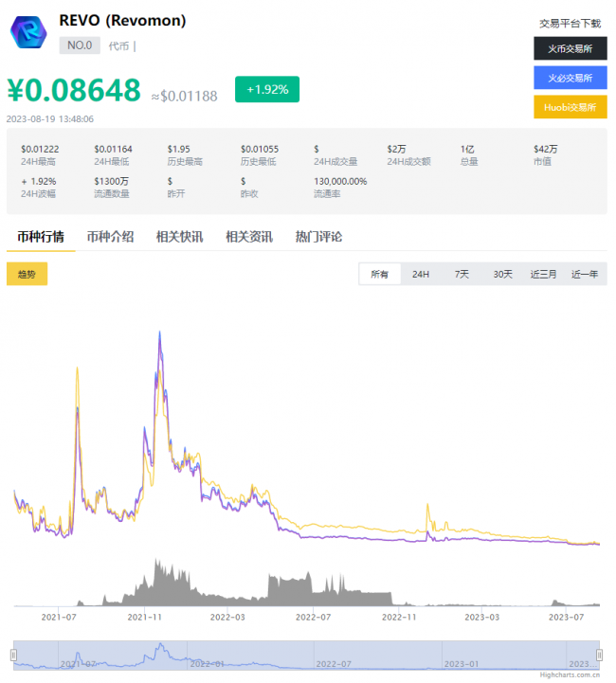
Task: Click the blue 火必交易所 button
Action: tap(571, 78)
